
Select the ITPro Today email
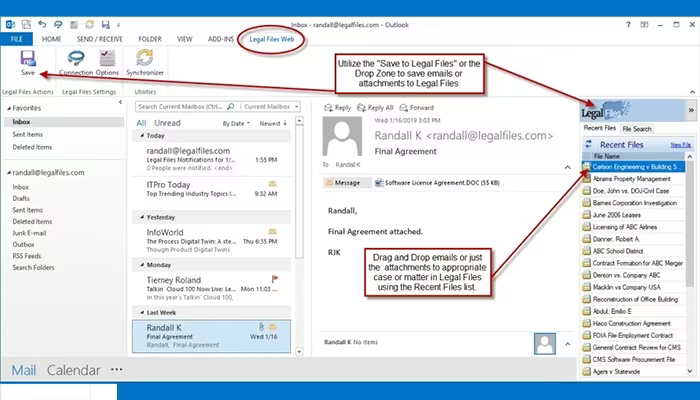click(212, 189)
